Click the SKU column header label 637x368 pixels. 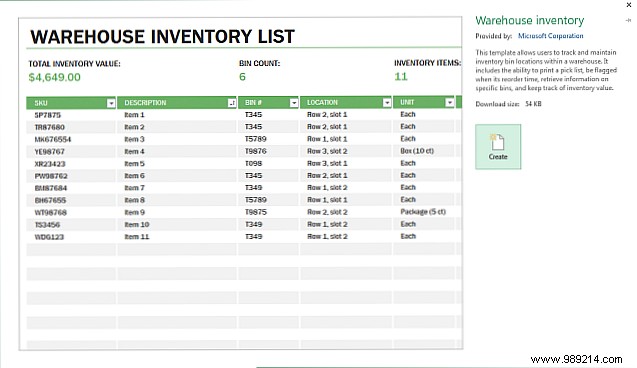point(41,103)
